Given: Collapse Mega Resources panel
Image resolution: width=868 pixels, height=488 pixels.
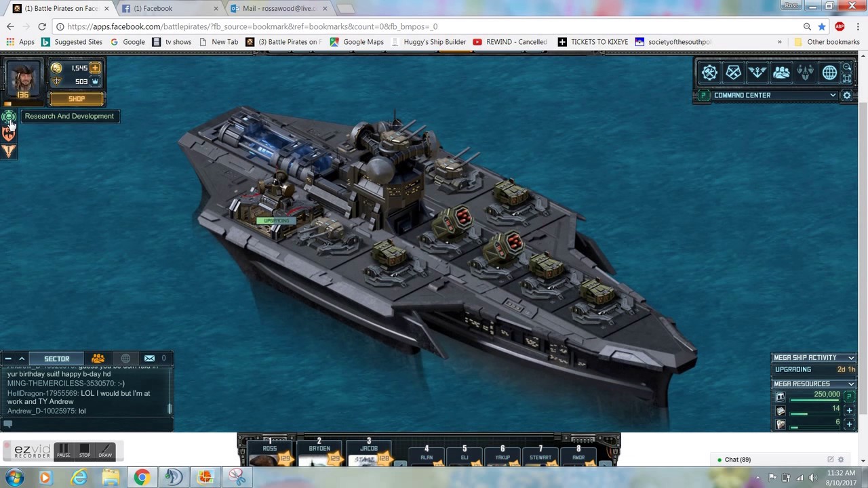Looking at the screenshot, I should coord(851,384).
